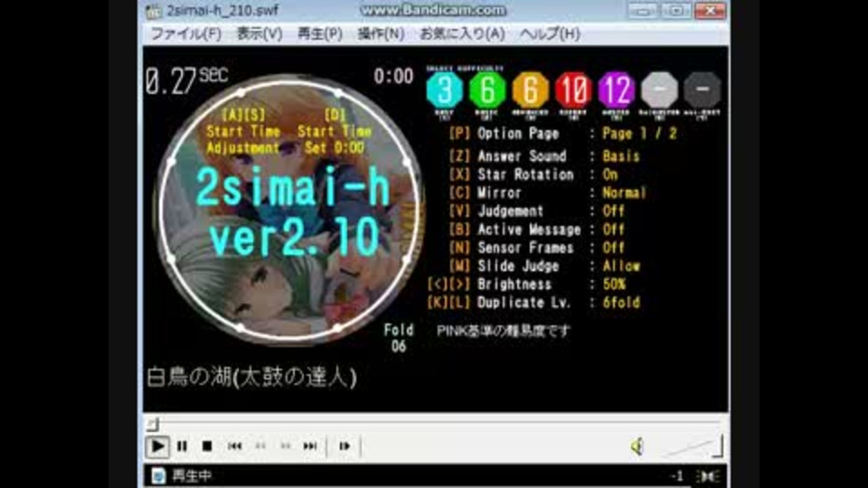Toggle the Slide Judge option

544,266
